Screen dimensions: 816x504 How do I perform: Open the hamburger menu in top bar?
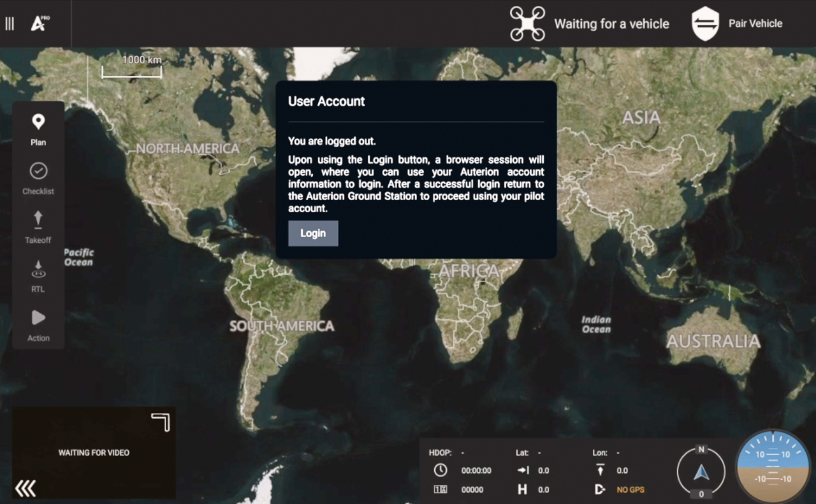(x=10, y=24)
